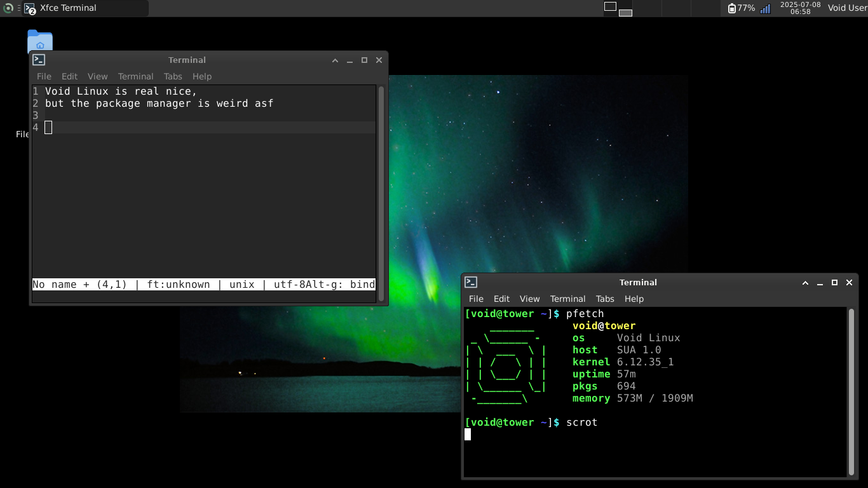Open Help menu in pfetch Terminal window
The image size is (868, 488).
coord(634,299)
